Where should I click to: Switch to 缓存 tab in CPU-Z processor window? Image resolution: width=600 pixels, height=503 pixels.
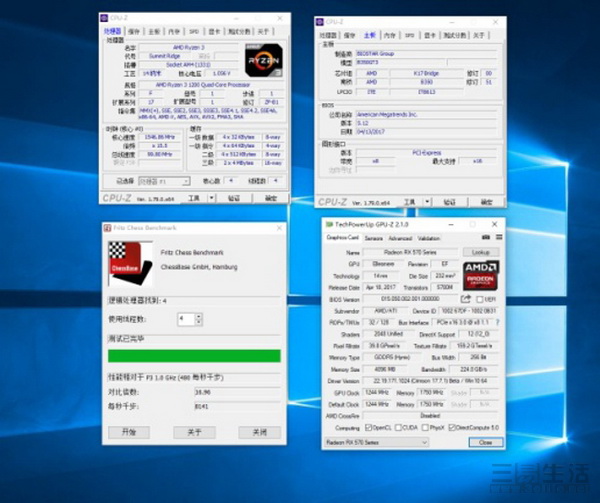pyautogui.click(x=134, y=31)
